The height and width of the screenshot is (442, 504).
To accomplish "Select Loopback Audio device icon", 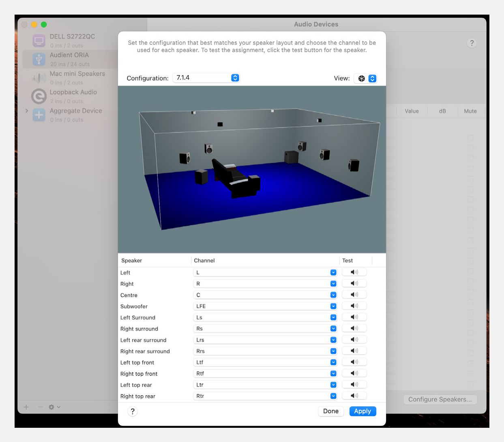I will tap(39, 97).
